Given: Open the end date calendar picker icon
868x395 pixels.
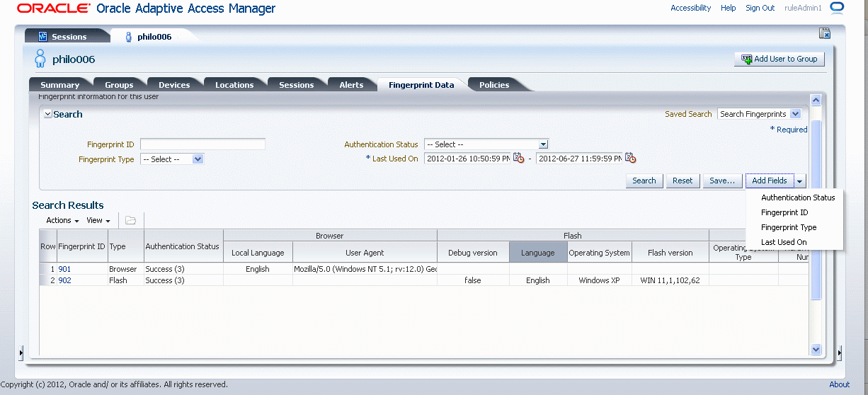Looking at the screenshot, I should coord(630,158).
